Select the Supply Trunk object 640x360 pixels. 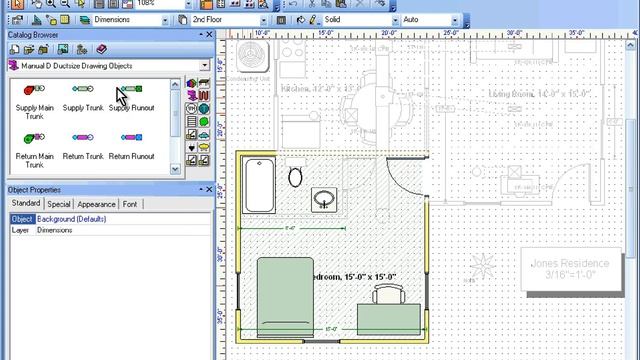point(83,98)
